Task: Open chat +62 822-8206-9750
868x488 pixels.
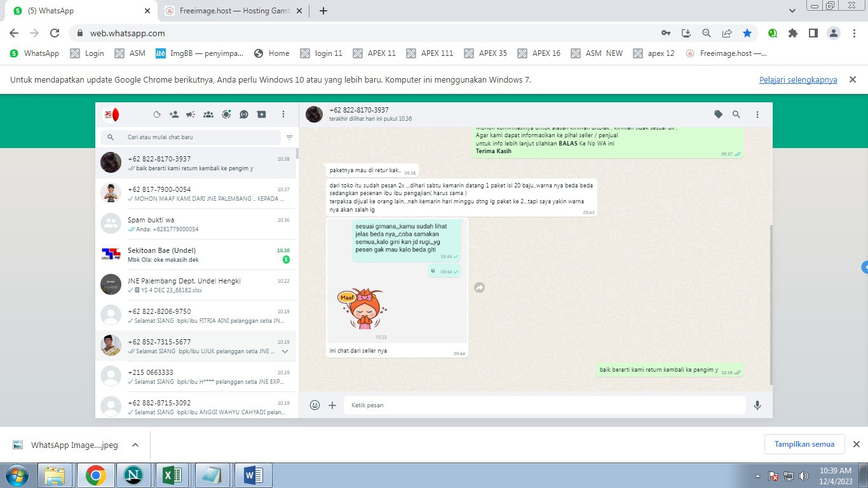Action: 196,315
